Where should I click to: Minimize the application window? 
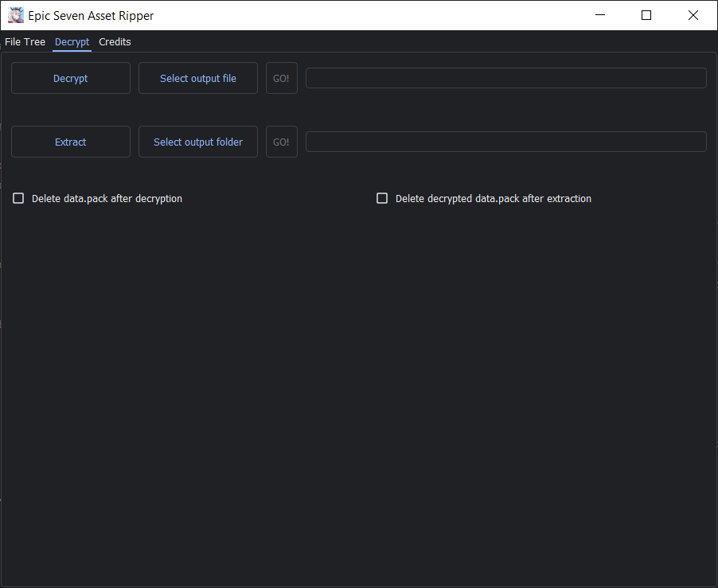(599, 15)
